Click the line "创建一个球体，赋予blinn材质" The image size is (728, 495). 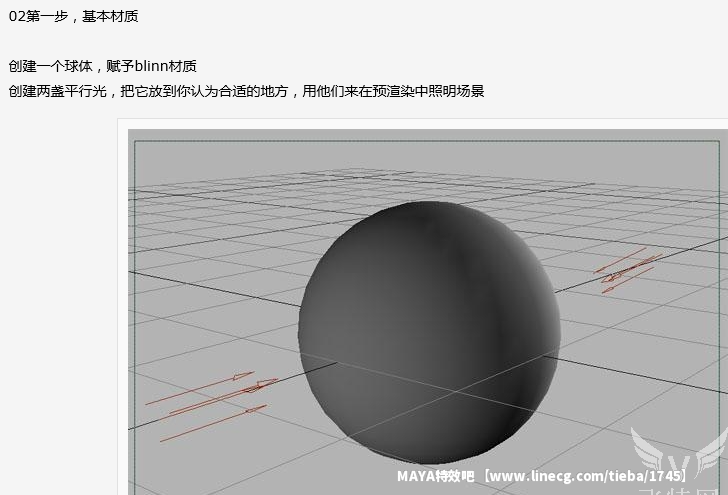(x=103, y=66)
